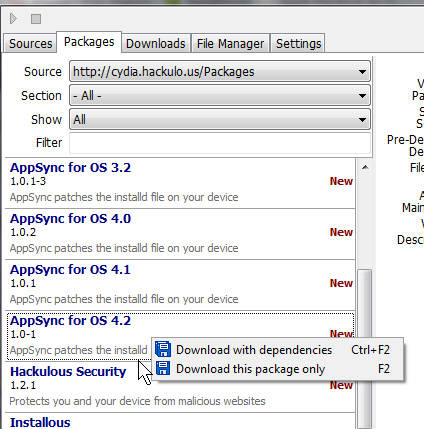The width and height of the screenshot is (424, 429).
Task: Click the package list scroll up arrow
Action: pyautogui.click(x=365, y=167)
